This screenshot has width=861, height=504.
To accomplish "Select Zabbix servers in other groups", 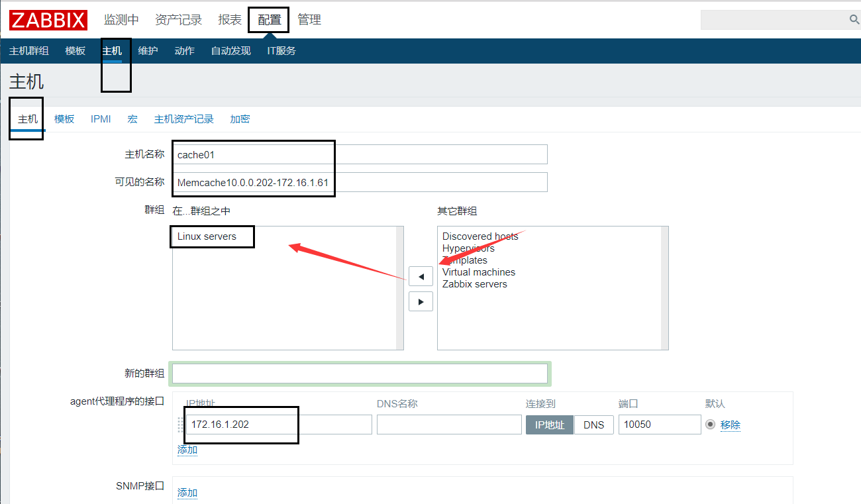I will point(475,284).
